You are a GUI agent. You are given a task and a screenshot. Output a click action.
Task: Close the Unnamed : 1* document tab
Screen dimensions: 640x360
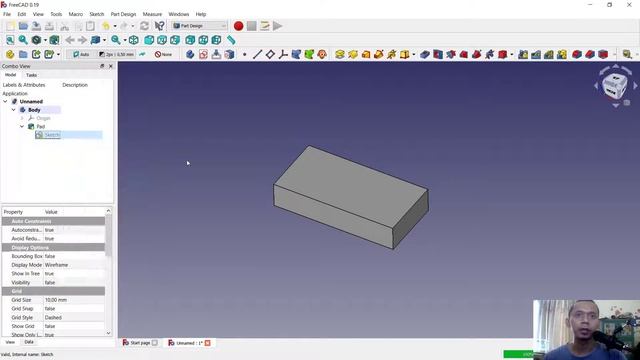[207, 343]
